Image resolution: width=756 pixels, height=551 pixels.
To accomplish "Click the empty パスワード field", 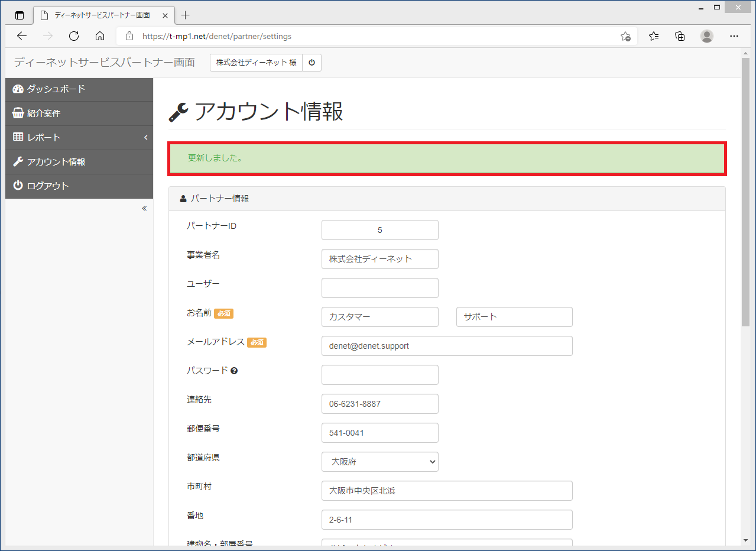I will pyautogui.click(x=380, y=375).
